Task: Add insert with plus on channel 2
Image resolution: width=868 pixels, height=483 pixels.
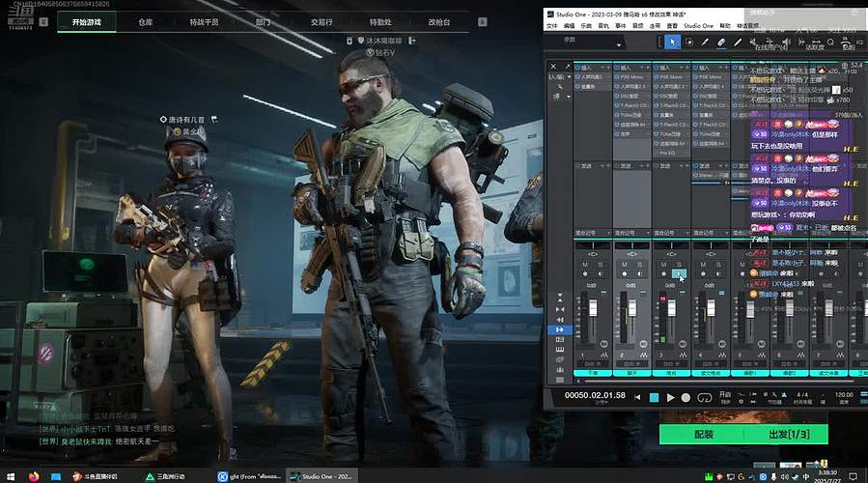Action: pos(648,68)
